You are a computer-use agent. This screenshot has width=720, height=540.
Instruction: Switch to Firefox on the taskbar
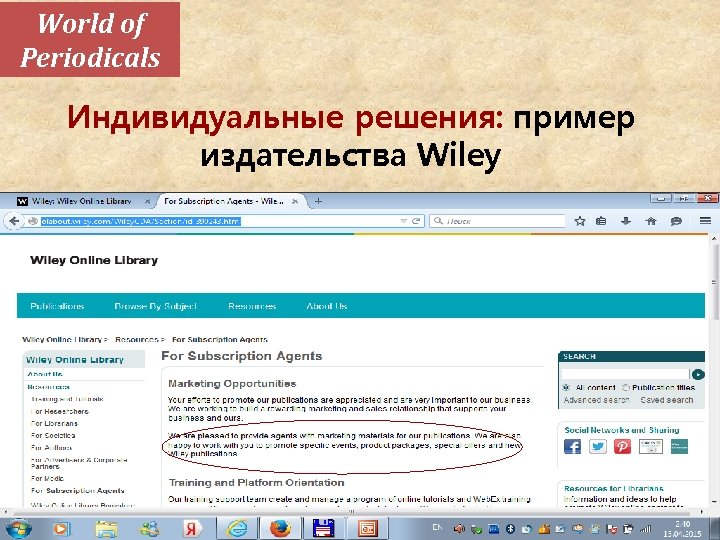point(281,529)
